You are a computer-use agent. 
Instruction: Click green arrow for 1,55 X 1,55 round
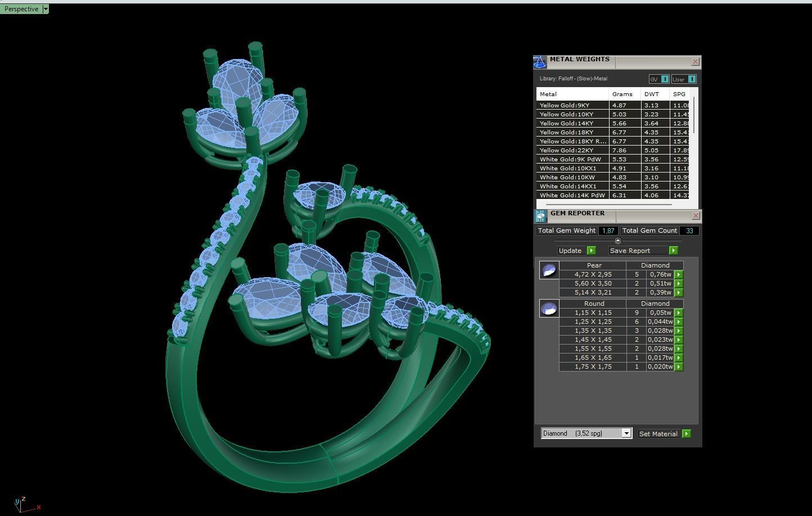click(x=679, y=349)
